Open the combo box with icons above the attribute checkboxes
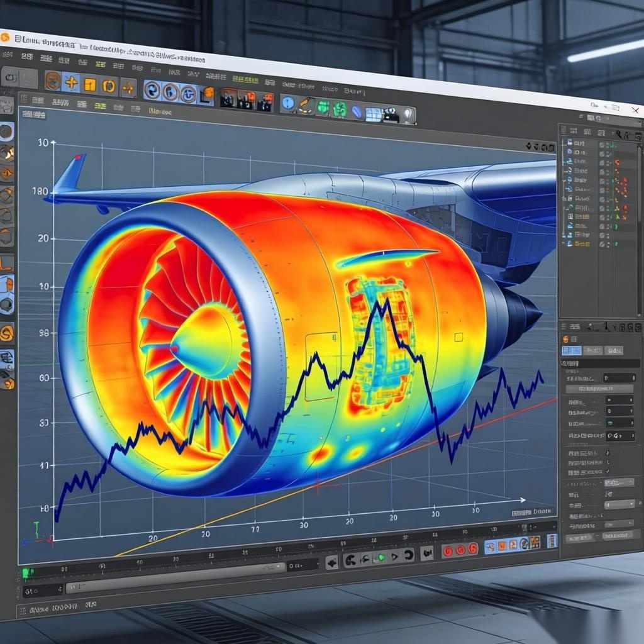 [620, 435]
